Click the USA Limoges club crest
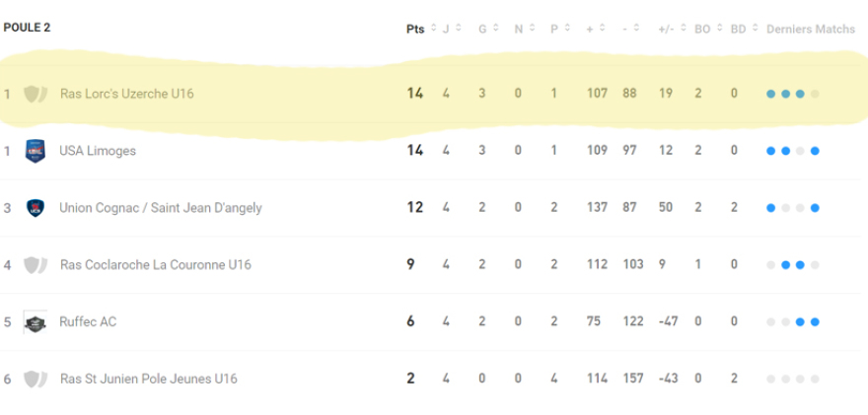Screen dimensions: 868x415 [36, 151]
